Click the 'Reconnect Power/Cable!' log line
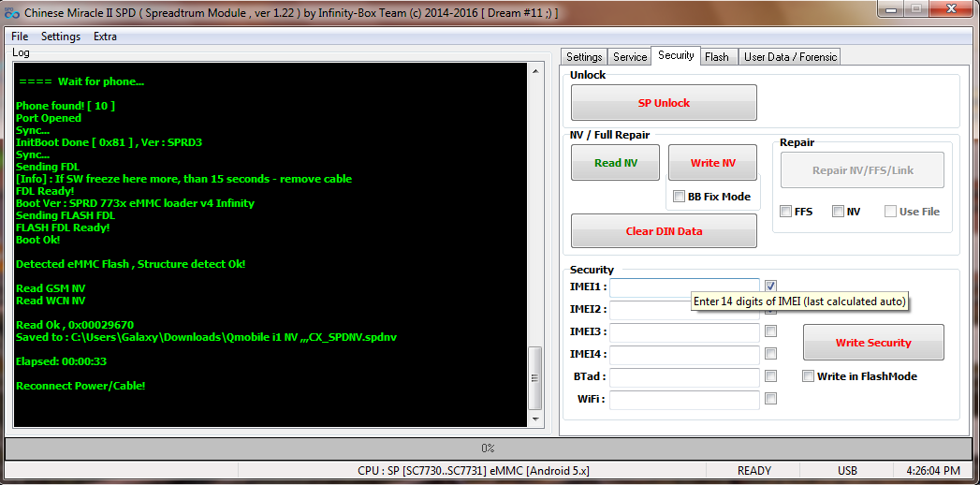Viewport: 980px width, 485px height. pyautogui.click(x=80, y=386)
